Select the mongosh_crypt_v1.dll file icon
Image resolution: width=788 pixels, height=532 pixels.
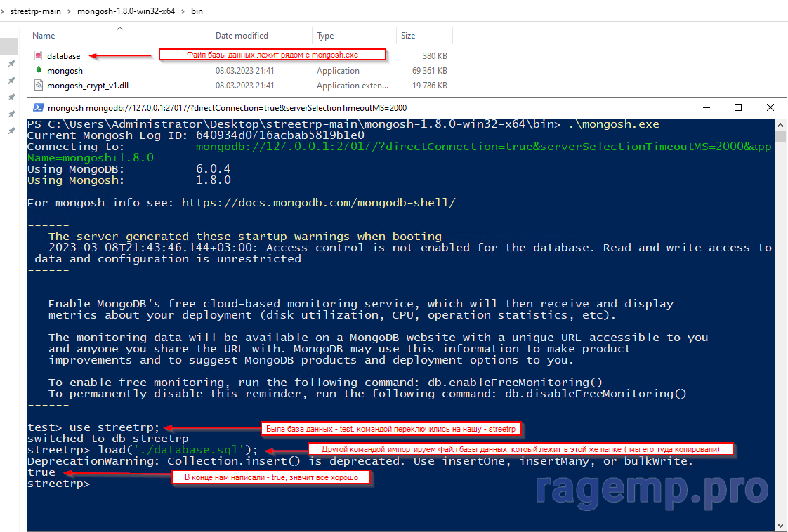point(38,85)
